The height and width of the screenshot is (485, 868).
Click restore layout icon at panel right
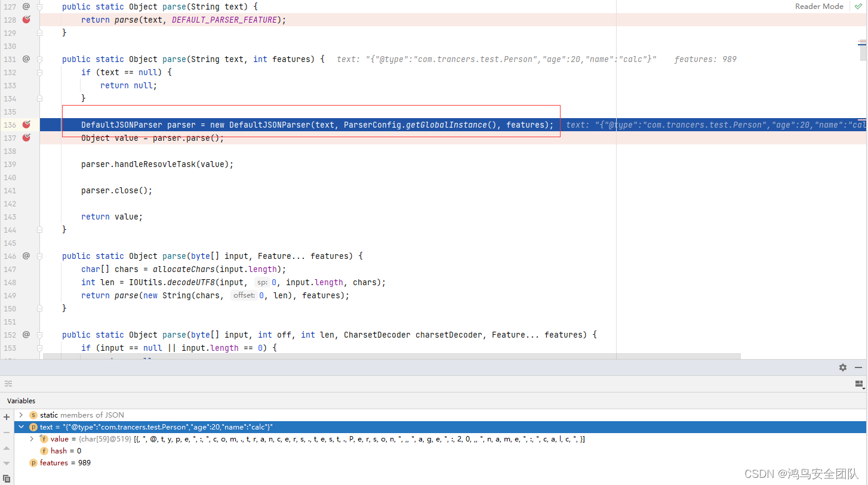[859, 384]
